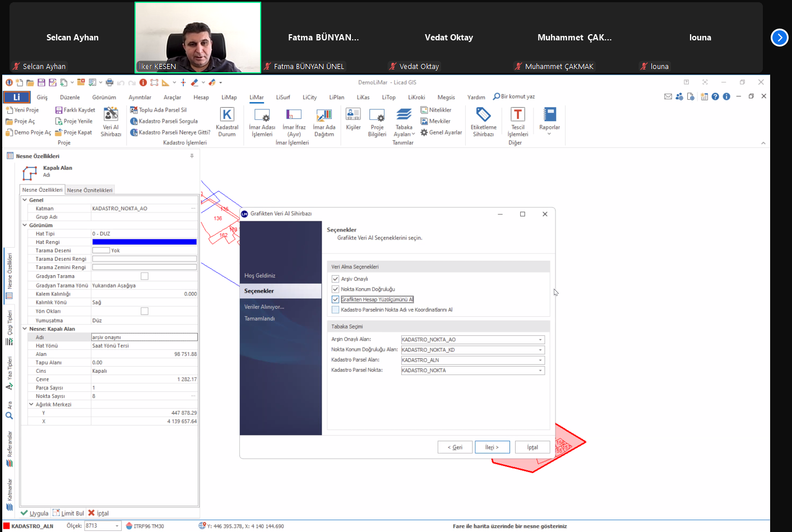Collapse the Ağırlık Merkezi section

31,404
